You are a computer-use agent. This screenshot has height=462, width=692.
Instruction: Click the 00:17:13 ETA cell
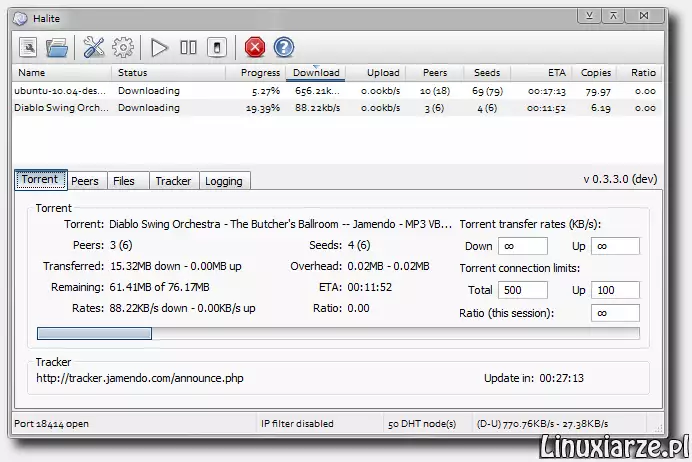pyautogui.click(x=547, y=91)
